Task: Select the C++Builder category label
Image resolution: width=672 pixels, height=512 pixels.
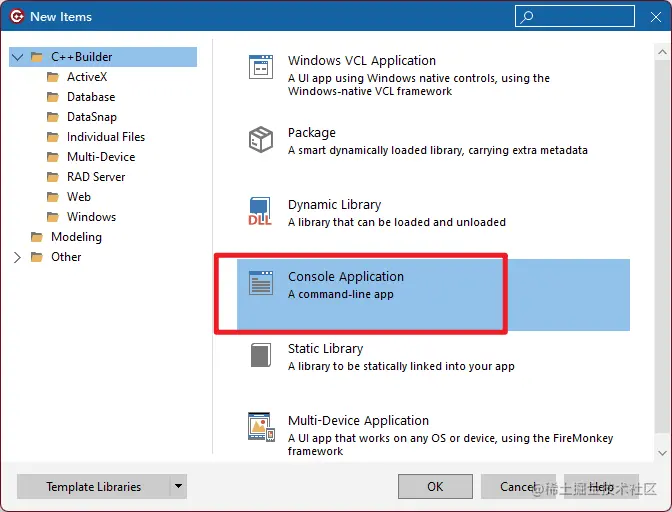Action: (x=81, y=57)
